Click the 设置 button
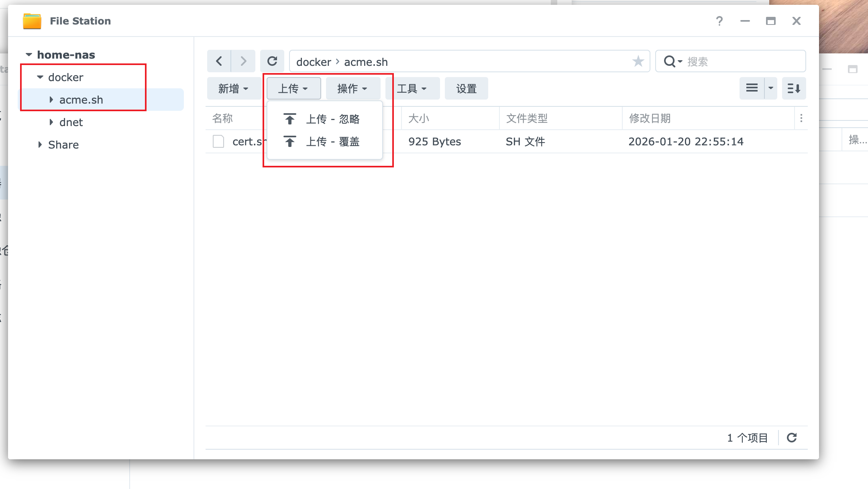The image size is (868, 489). (466, 88)
